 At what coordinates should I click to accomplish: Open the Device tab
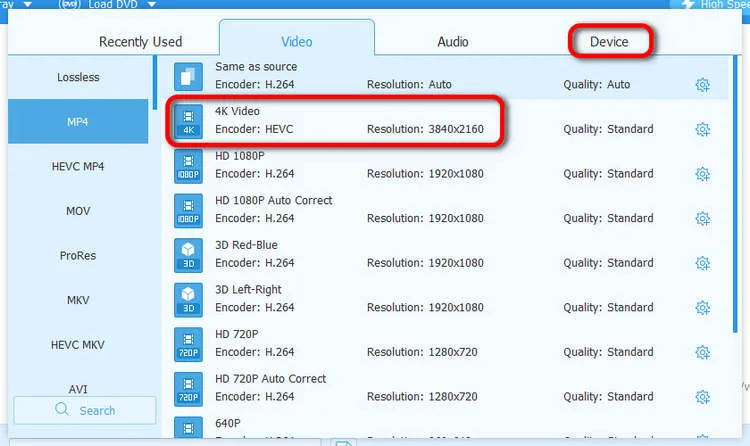[x=609, y=42]
